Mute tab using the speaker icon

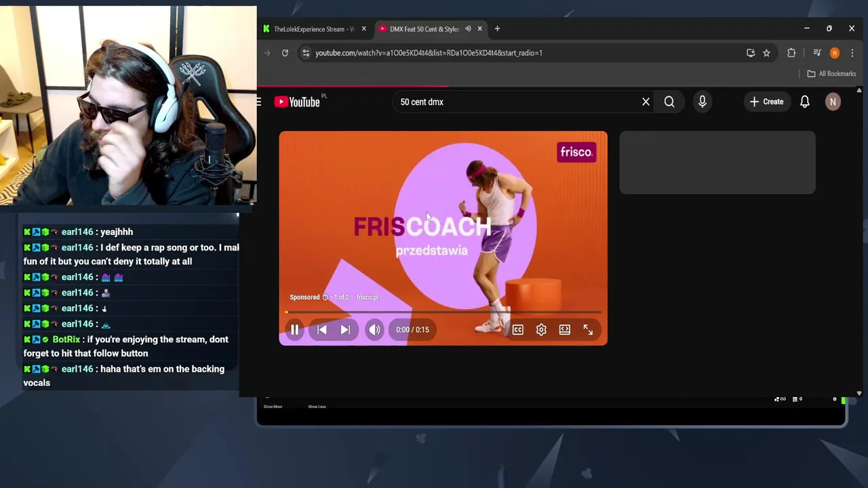tap(468, 29)
